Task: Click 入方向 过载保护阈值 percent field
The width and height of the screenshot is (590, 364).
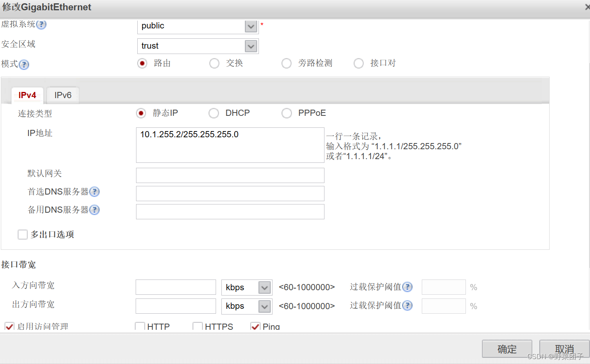Action: click(x=444, y=287)
